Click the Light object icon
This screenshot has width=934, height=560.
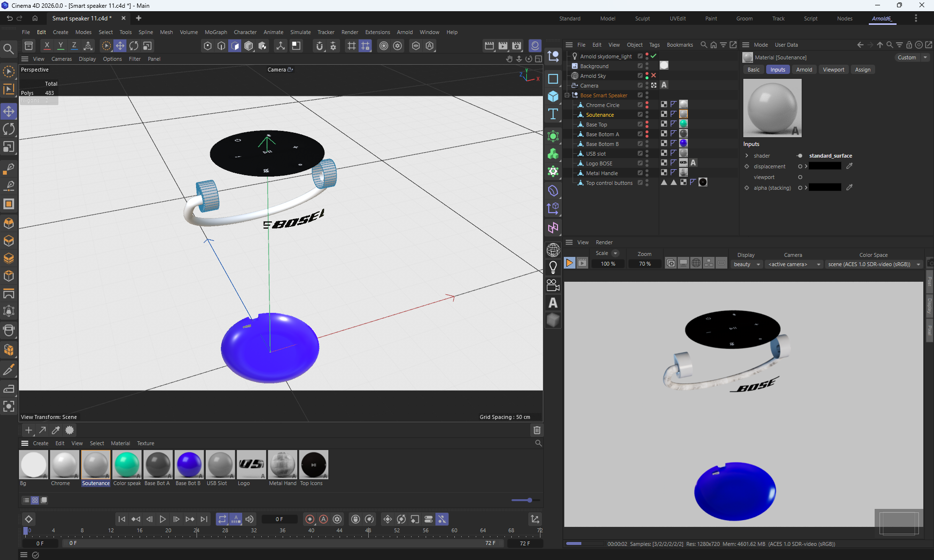(x=553, y=267)
